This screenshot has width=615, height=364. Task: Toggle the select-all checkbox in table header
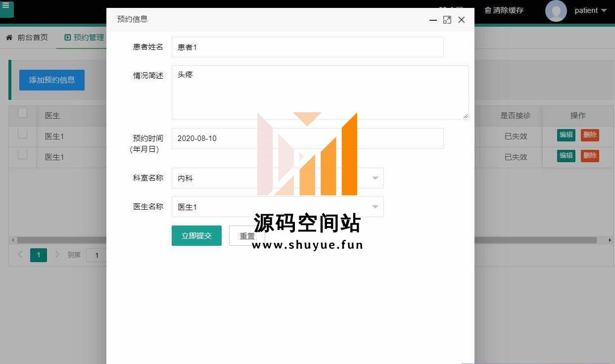click(22, 113)
